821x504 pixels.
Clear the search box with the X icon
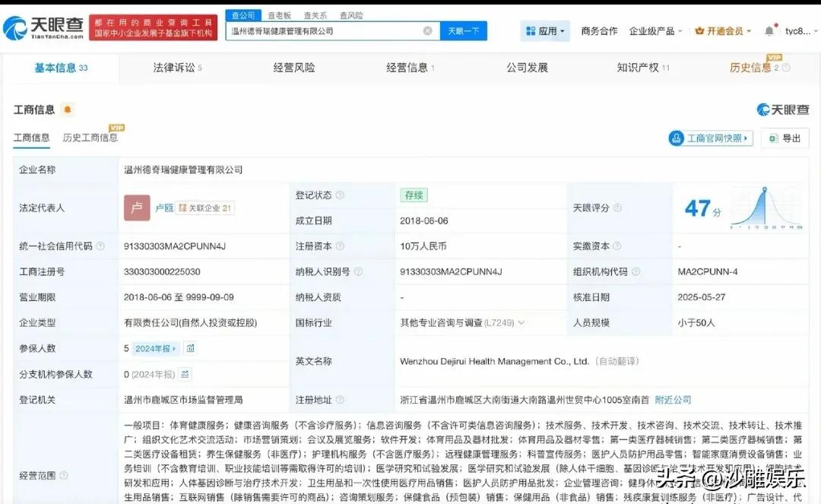click(428, 31)
